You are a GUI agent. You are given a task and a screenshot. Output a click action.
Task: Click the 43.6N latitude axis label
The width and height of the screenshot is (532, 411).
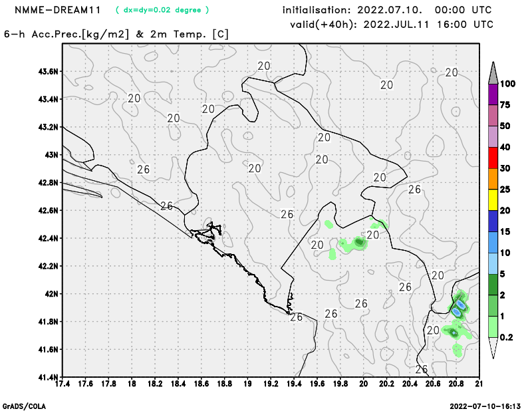tap(48, 72)
